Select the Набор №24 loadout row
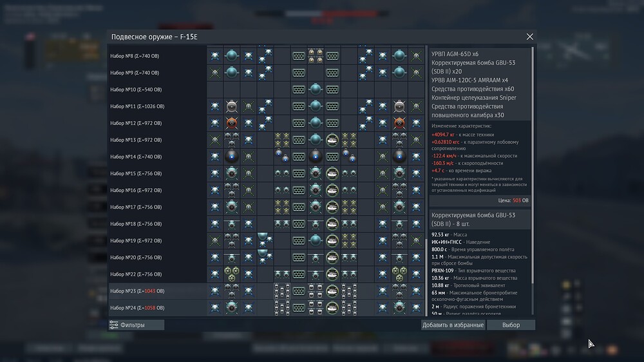Screen dimensions: 644x362 [x=267, y=308]
